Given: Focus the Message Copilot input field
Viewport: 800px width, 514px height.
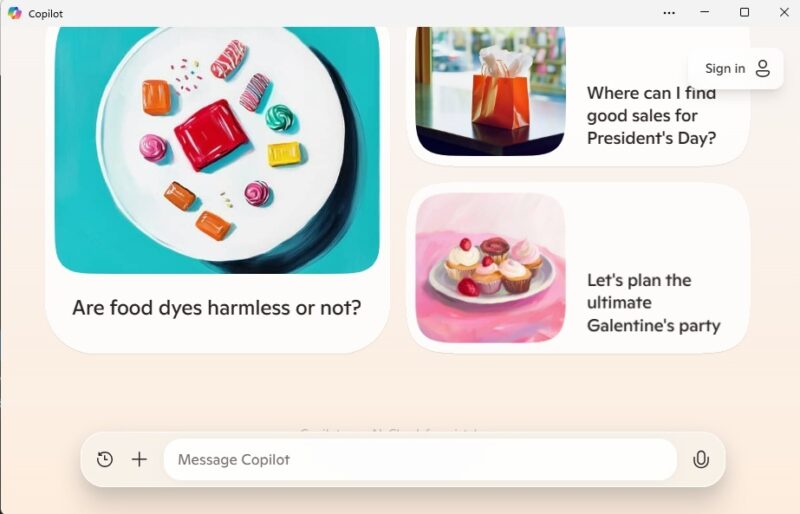Looking at the screenshot, I should pos(420,459).
